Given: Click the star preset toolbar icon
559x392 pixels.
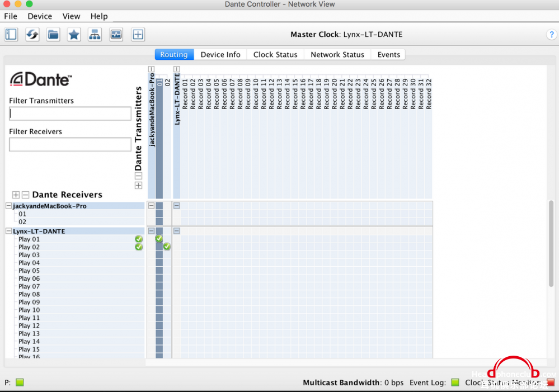Looking at the screenshot, I should [x=74, y=35].
